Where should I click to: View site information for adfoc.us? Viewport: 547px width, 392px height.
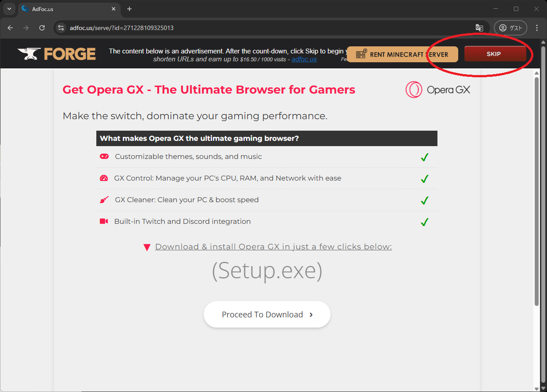click(61, 28)
